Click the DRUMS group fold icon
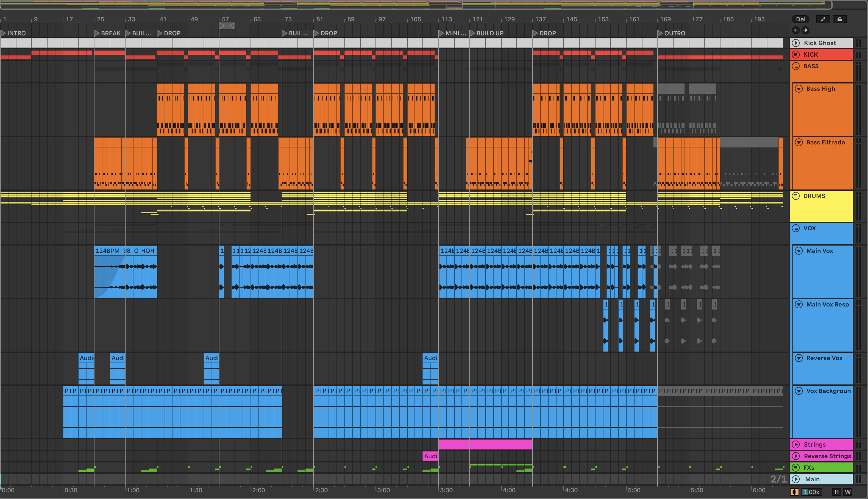Viewport: 868px width, 499px height. coord(796,196)
